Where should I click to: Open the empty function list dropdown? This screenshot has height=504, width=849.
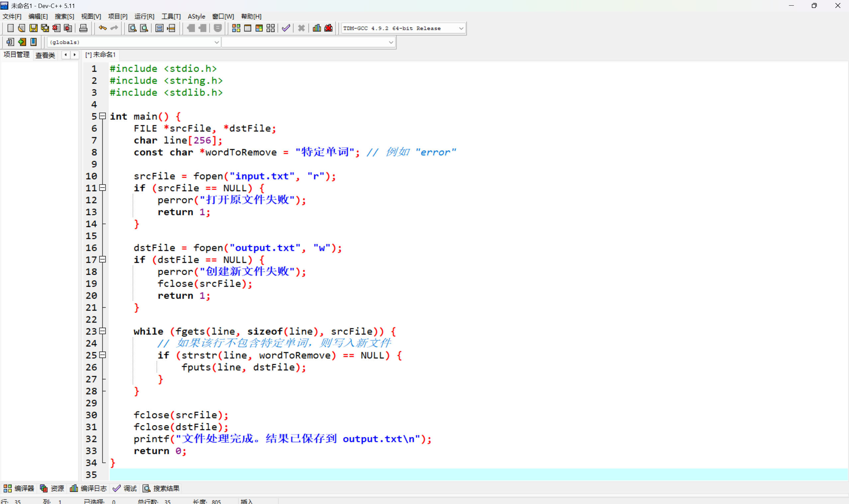tap(390, 42)
